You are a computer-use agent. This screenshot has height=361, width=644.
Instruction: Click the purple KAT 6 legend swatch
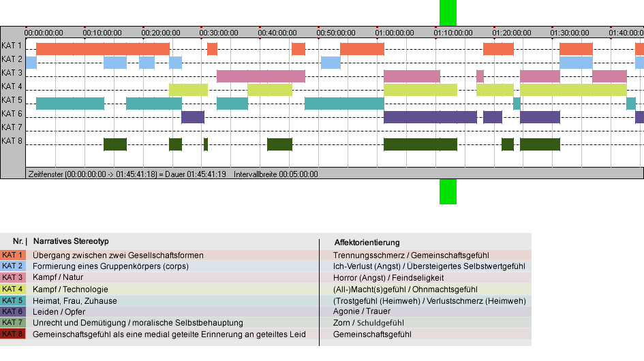[x=13, y=312]
